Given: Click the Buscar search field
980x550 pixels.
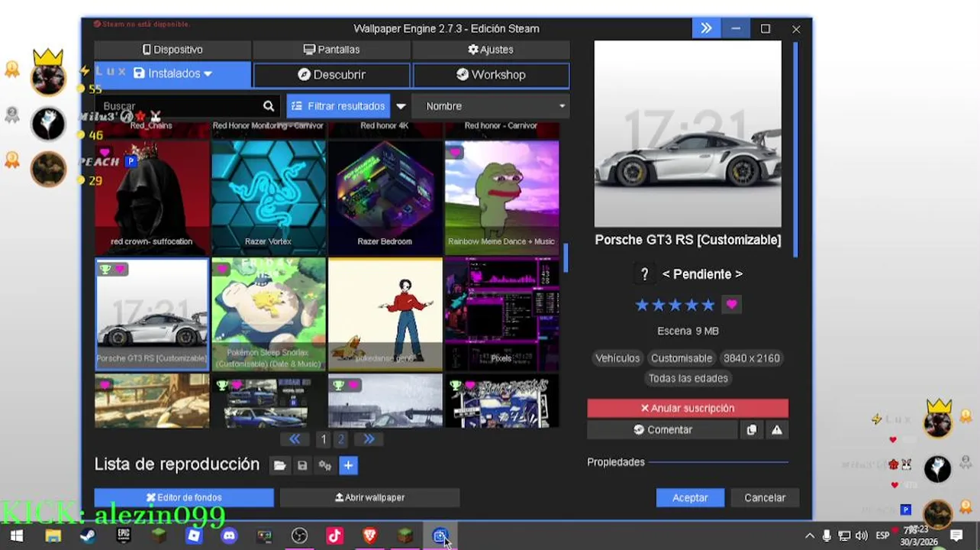Looking at the screenshot, I should click(x=177, y=106).
